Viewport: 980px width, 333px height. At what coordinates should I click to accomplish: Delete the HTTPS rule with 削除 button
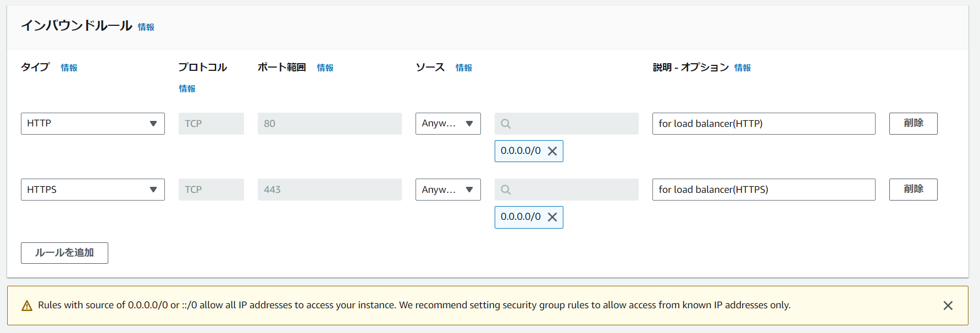pos(913,190)
